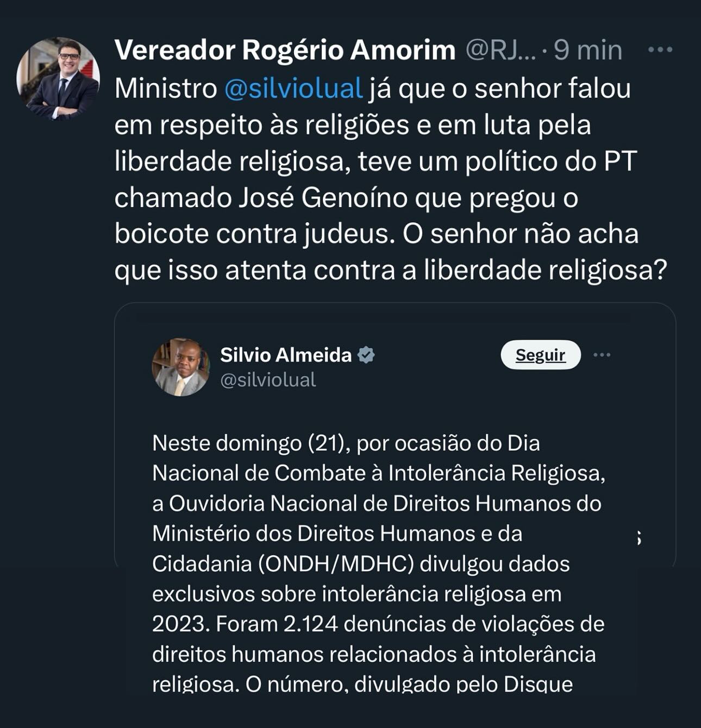Open Rogério Amorim's profile picture
The image size is (701, 728).
coord(58,79)
